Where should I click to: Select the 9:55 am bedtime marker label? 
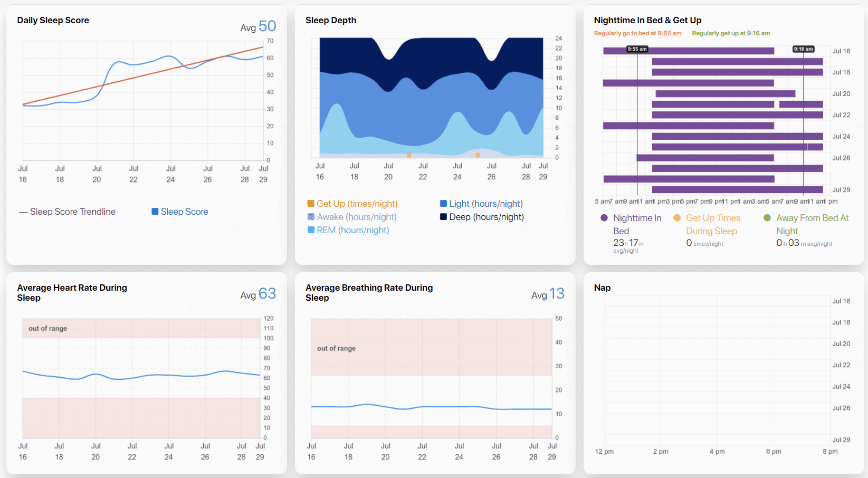click(637, 49)
